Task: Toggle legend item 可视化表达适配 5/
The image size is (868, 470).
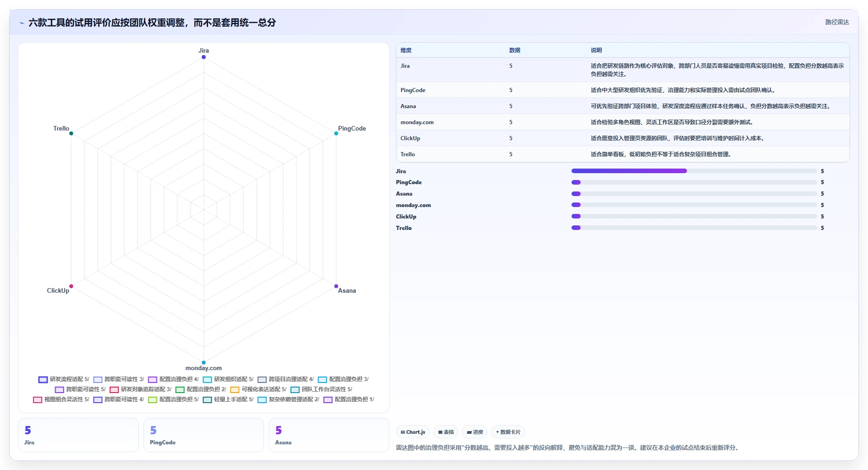Action: (258, 389)
